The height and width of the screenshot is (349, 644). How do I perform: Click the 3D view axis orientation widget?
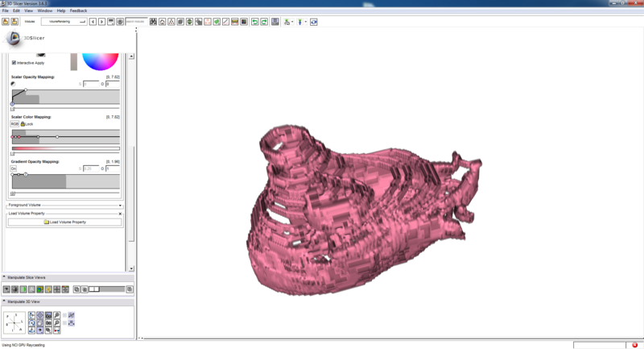click(14, 322)
